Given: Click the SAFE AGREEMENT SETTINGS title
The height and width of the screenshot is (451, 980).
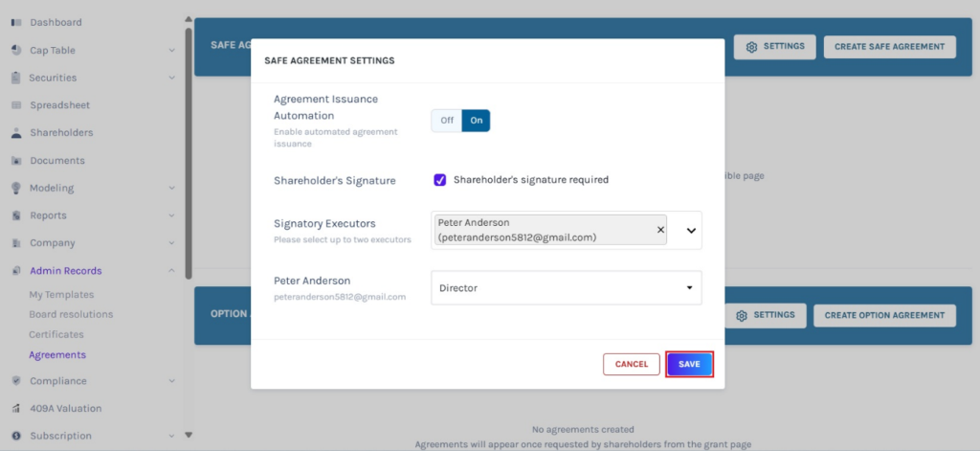Looking at the screenshot, I should (329, 60).
